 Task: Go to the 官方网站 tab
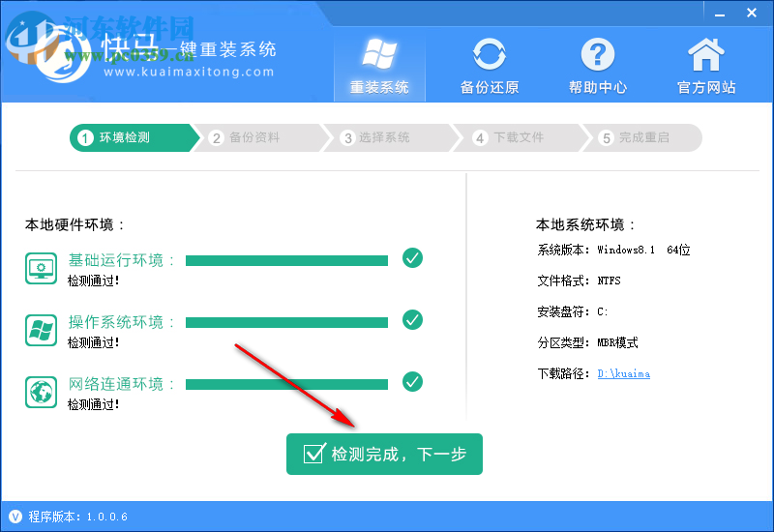tap(706, 65)
